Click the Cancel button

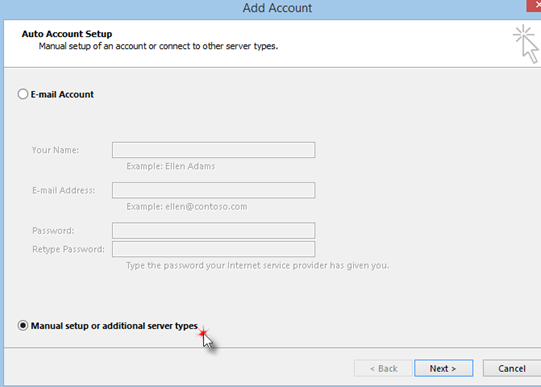(x=512, y=368)
